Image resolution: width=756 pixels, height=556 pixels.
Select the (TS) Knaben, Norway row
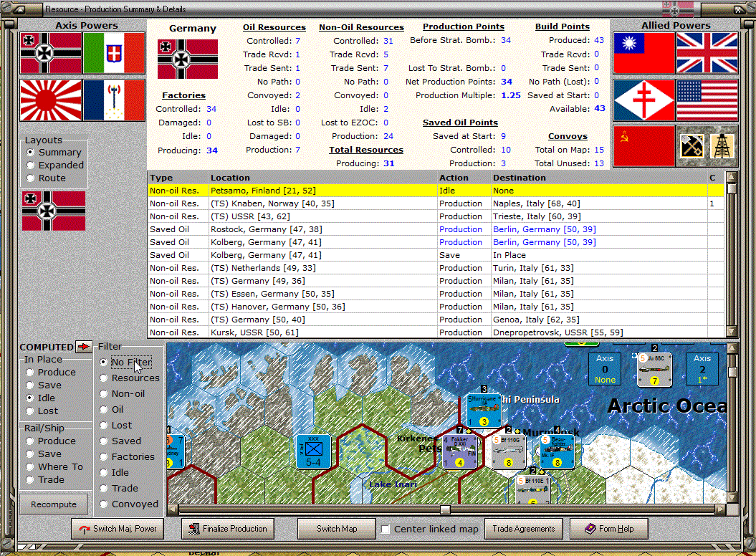[436, 203]
